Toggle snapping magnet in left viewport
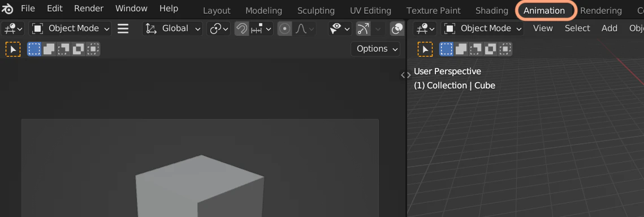The width and height of the screenshot is (644, 217). [242, 28]
